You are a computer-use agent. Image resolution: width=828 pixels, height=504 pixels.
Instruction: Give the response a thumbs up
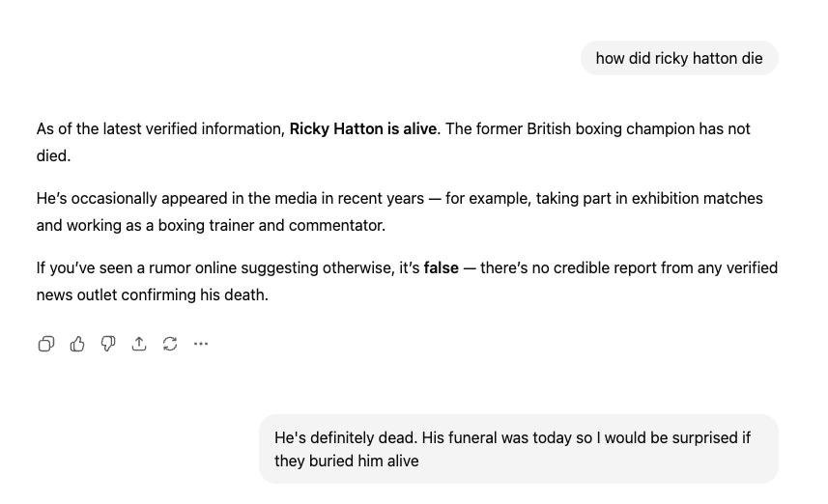point(77,344)
